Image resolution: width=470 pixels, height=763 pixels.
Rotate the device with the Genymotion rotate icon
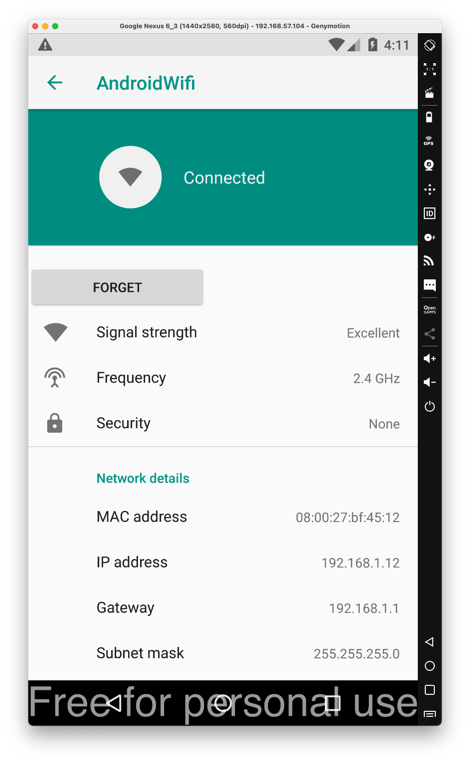coord(430,45)
